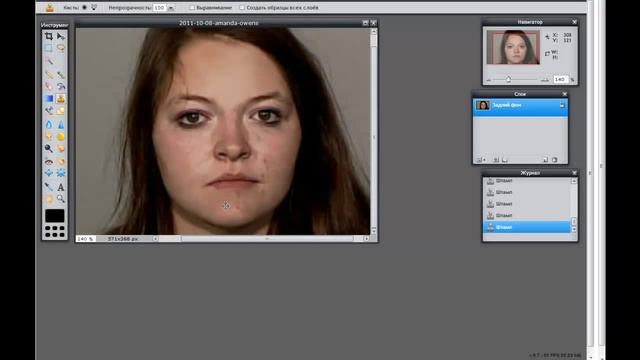Enable the Выравнивание (aligned) checkbox
Viewport: 640px width, 360px height.
pos(192,8)
